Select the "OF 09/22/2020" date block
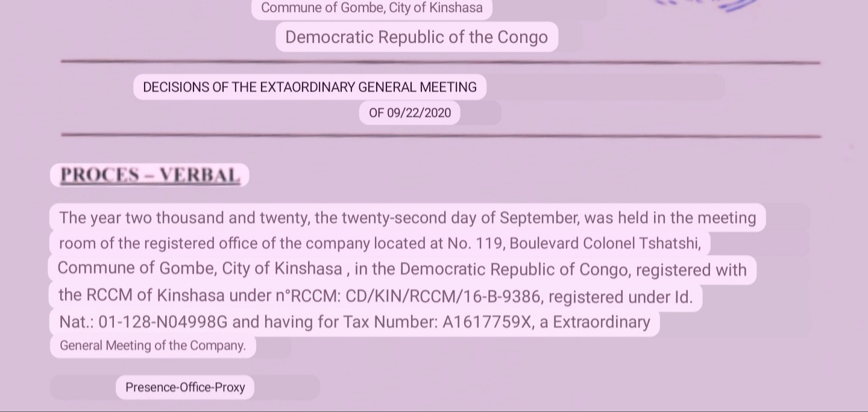This screenshot has width=868, height=412. (409, 113)
